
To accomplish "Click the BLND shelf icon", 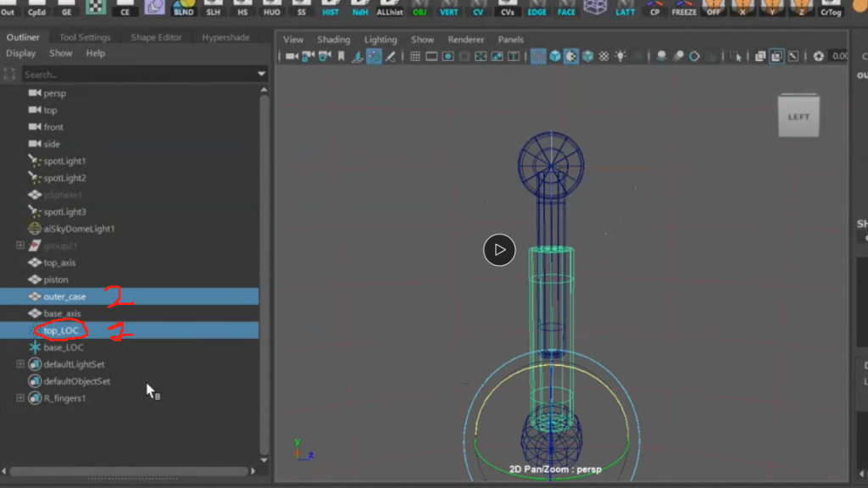I will coord(183,8).
